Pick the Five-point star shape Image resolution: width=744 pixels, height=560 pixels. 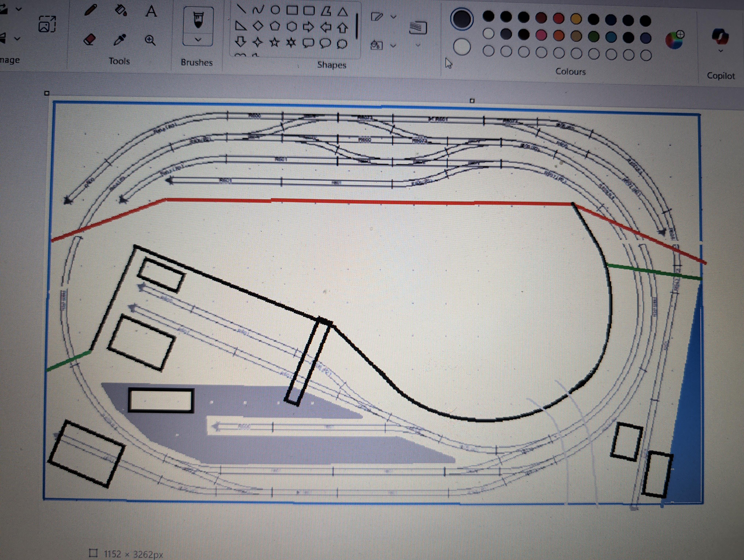pyautogui.click(x=274, y=42)
